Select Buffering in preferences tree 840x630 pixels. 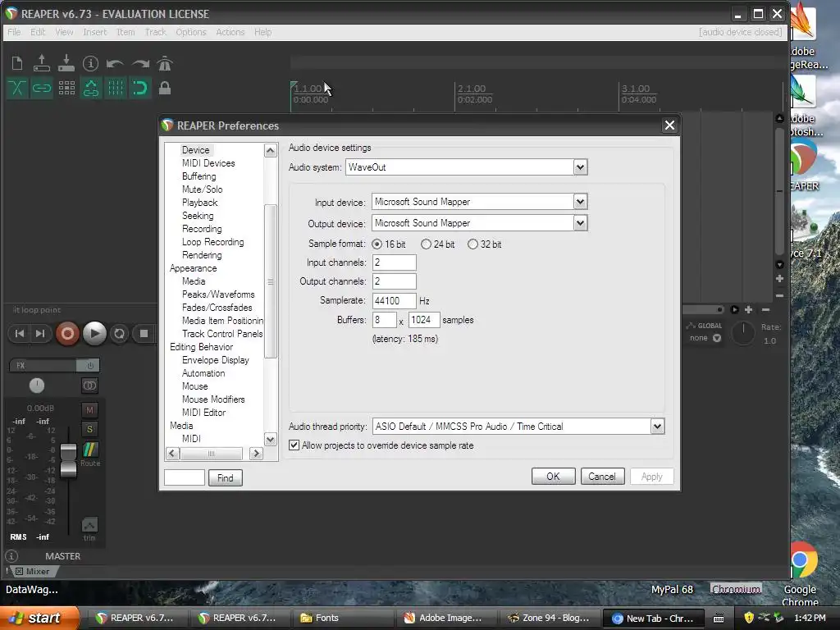click(199, 176)
